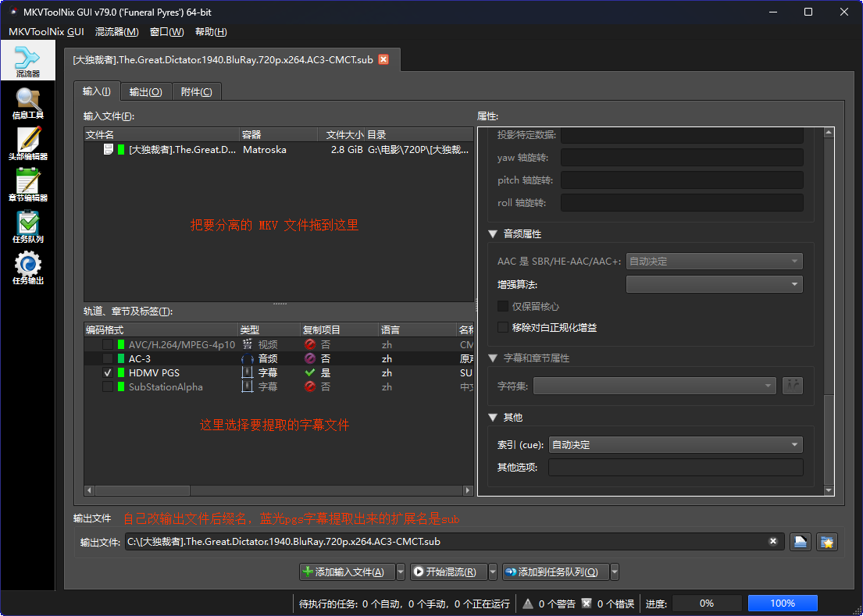Click the purple 否 copy icon in AC-3 row

[310, 358]
